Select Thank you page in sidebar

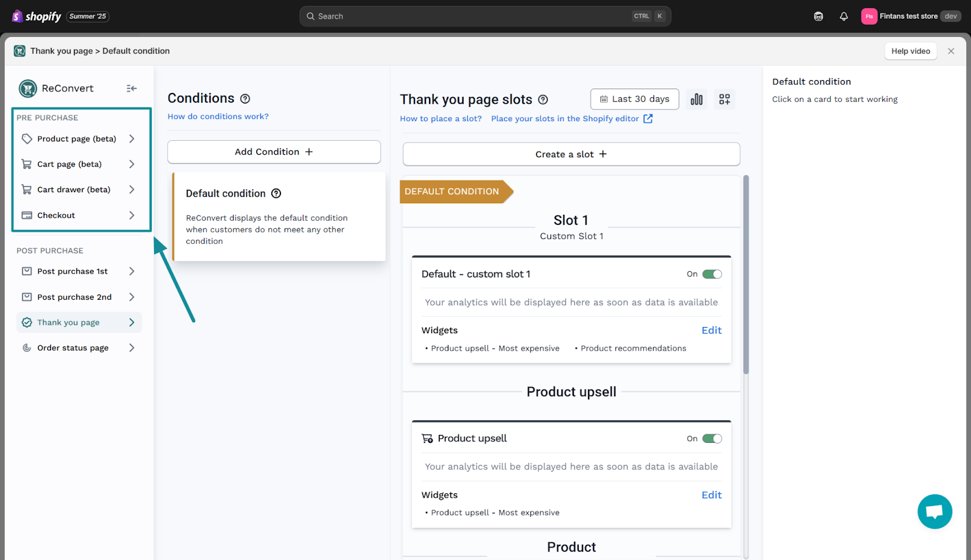click(79, 323)
